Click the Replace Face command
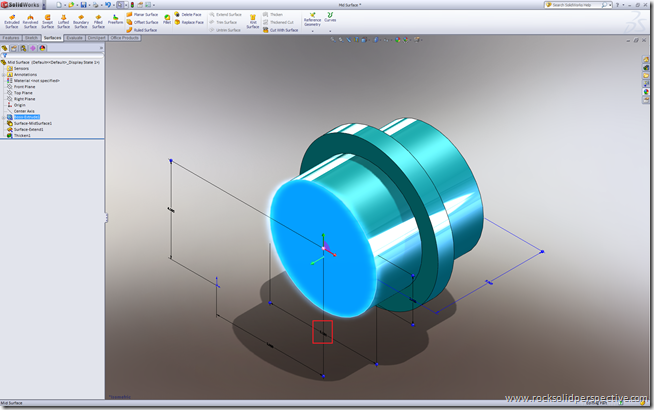 point(189,22)
